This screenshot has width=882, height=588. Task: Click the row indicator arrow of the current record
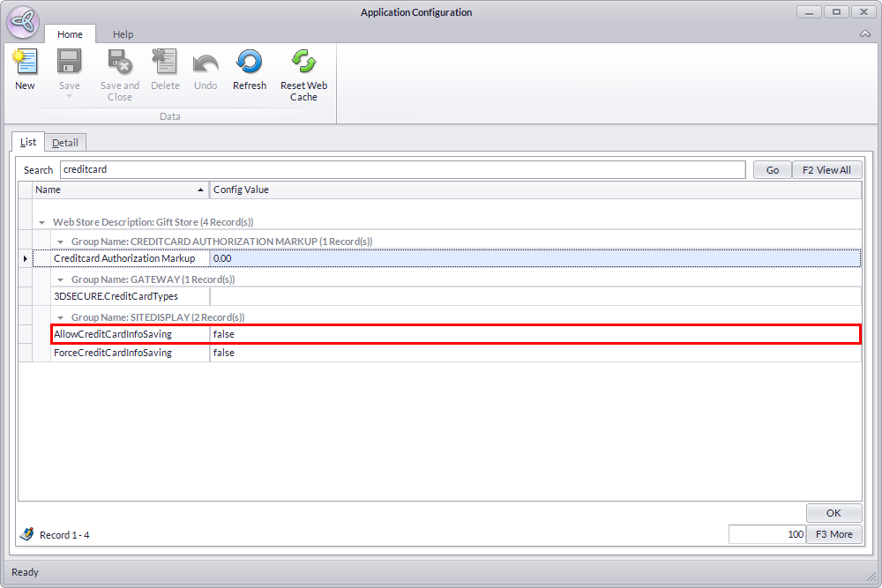click(26, 258)
